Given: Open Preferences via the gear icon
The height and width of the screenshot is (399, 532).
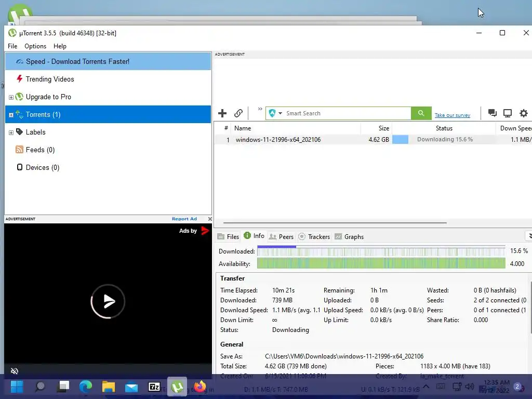Looking at the screenshot, I should click(524, 113).
